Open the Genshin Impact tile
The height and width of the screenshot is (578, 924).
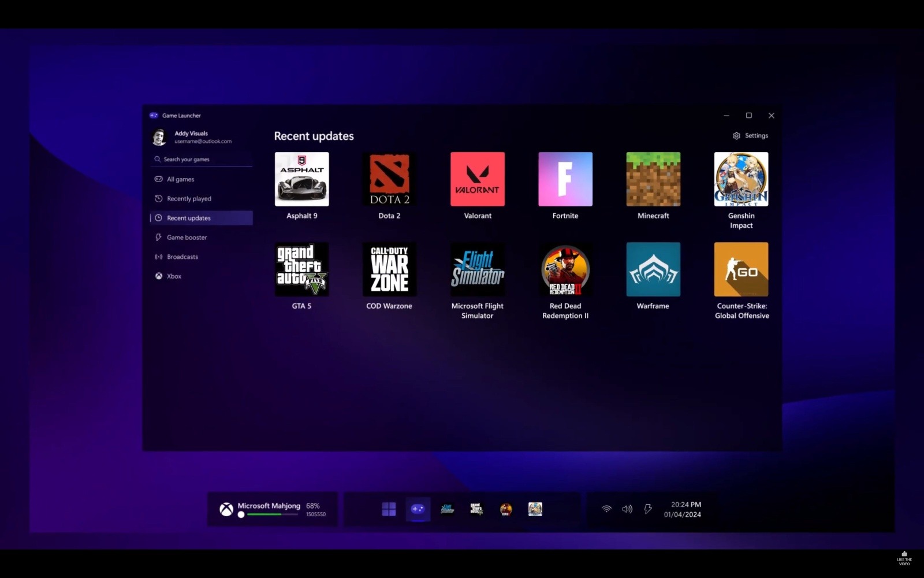click(740, 179)
